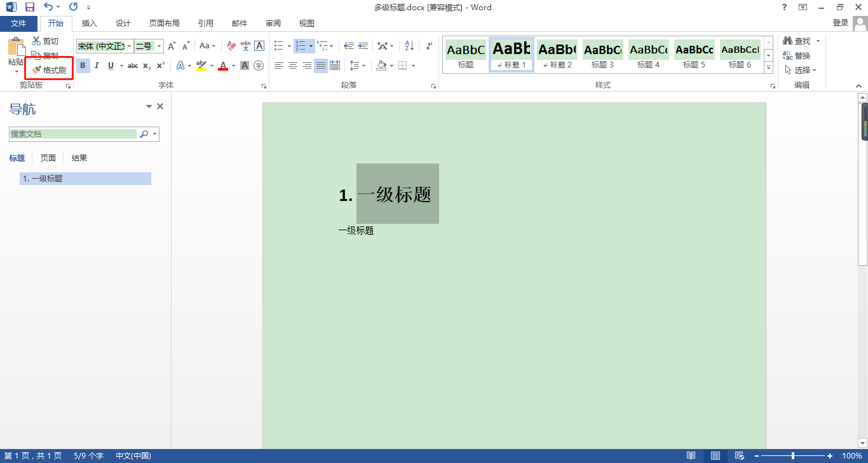Click the Web Layout view icon

pyautogui.click(x=739, y=456)
